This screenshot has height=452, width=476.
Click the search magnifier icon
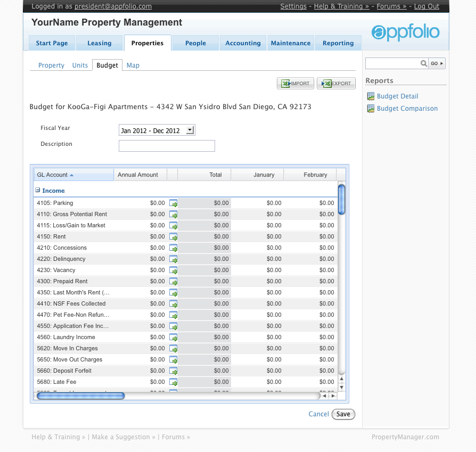[423, 63]
